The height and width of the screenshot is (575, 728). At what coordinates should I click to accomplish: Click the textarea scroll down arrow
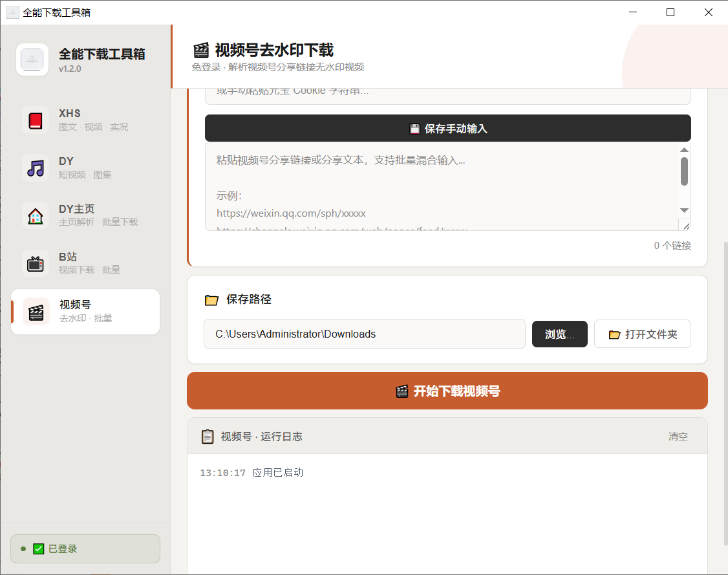coord(684,210)
